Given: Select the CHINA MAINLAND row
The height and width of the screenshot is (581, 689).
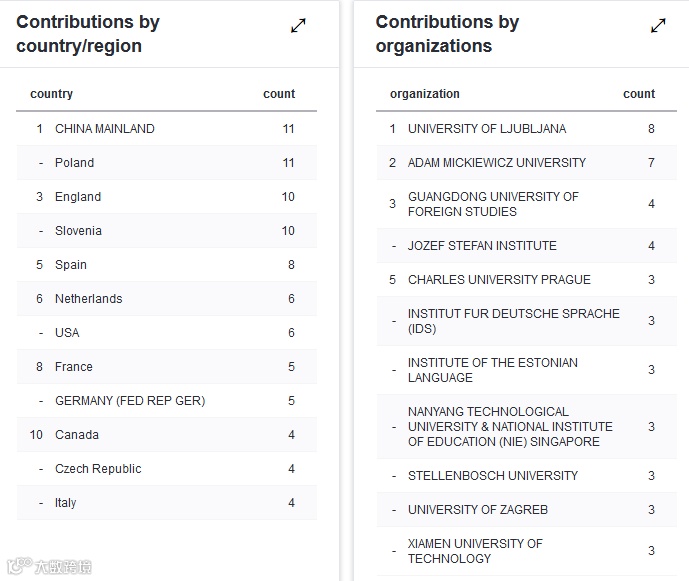Looking at the screenshot, I should [105, 129].
